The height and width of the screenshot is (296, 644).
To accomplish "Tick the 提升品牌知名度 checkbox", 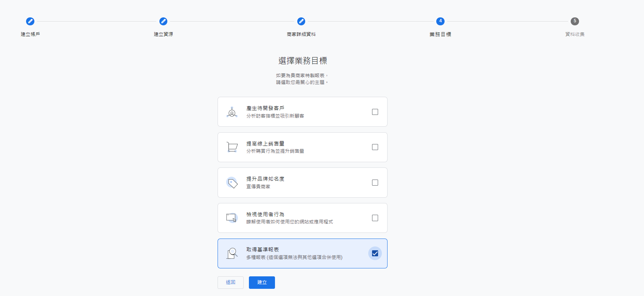I will tap(375, 183).
